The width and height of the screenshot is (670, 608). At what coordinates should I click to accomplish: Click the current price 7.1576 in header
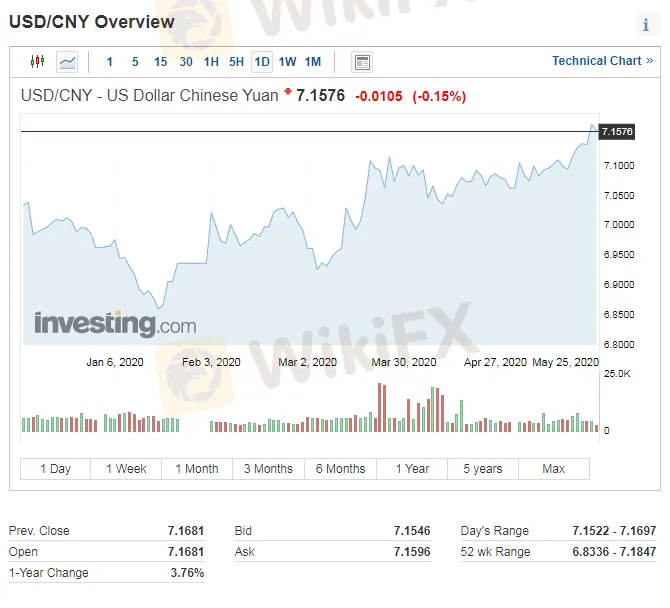320,95
